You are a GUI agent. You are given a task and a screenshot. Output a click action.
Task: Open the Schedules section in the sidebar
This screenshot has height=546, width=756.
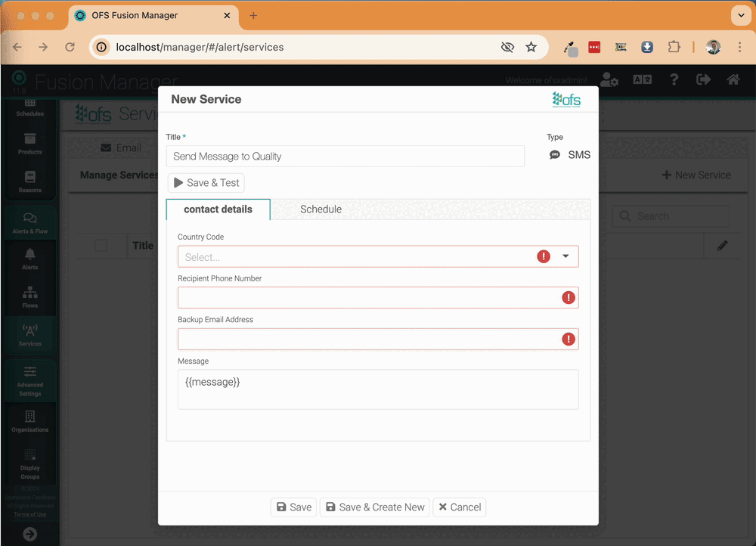pyautogui.click(x=29, y=108)
